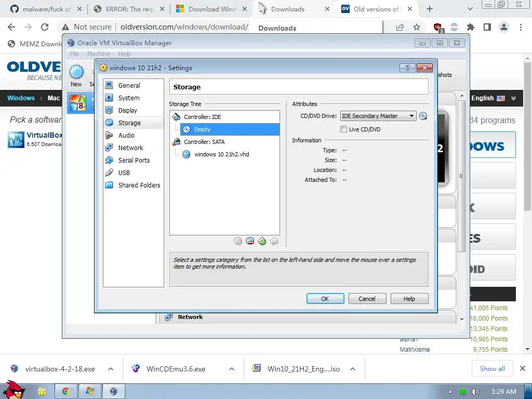Open the tab search chevron in Chrome
The image size is (532, 399).
point(470,9)
